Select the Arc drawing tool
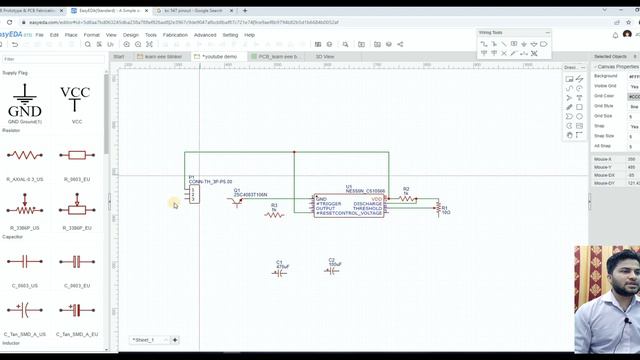This screenshot has height=360, width=640. click(579, 88)
